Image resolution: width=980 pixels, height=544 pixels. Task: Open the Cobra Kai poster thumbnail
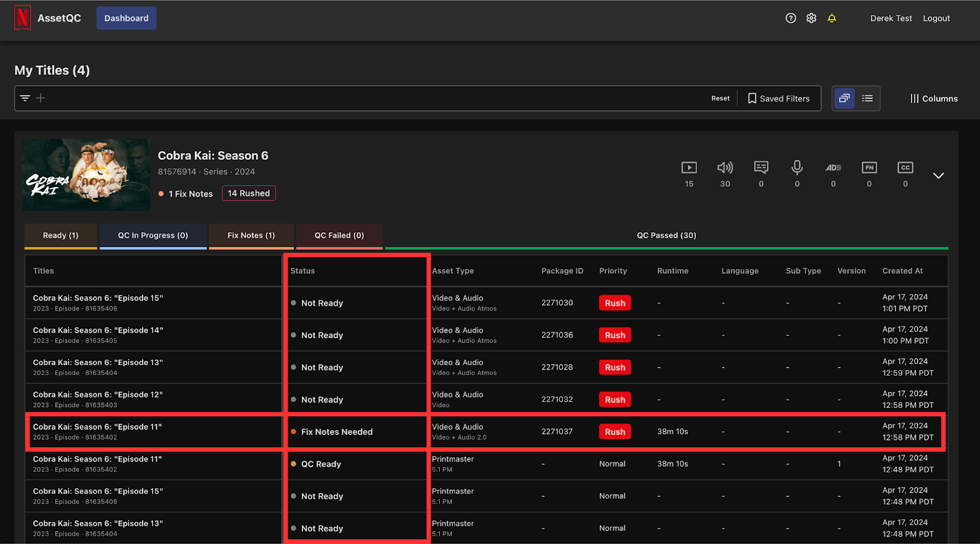tap(86, 175)
